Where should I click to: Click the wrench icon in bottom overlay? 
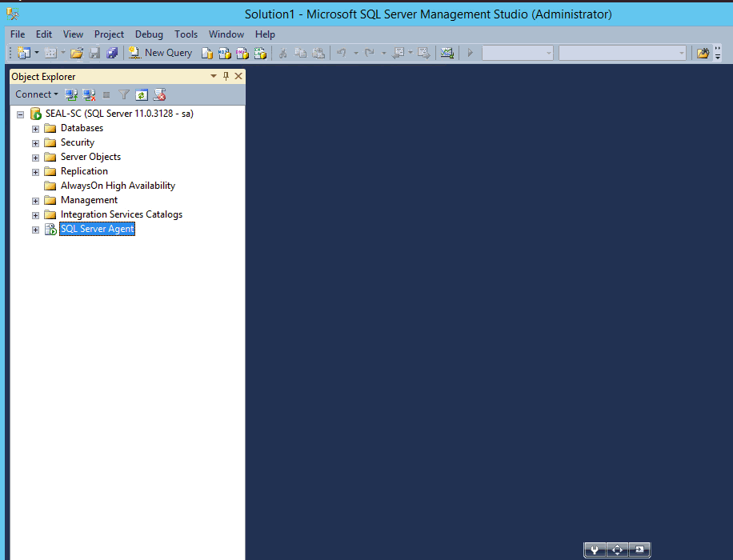pyautogui.click(x=595, y=550)
